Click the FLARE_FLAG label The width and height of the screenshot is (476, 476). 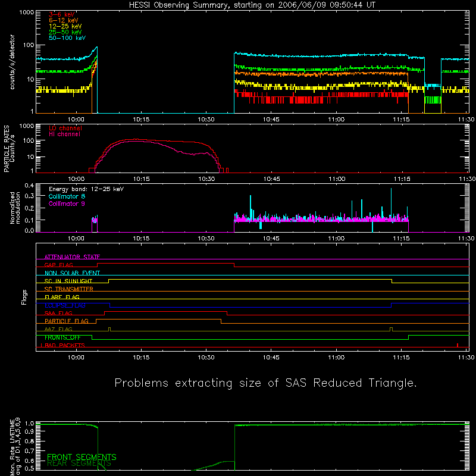tap(62, 297)
